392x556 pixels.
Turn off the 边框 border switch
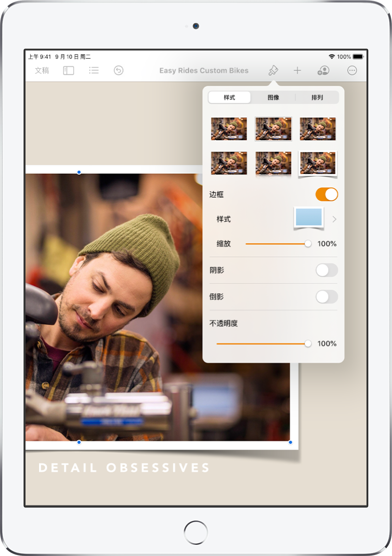pyautogui.click(x=327, y=194)
